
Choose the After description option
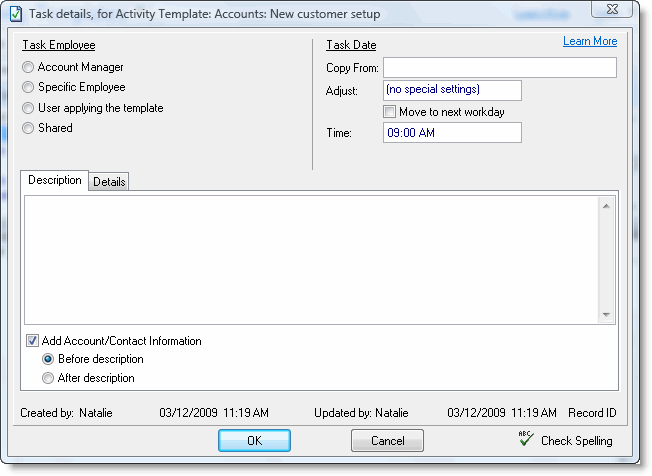[48, 378]
